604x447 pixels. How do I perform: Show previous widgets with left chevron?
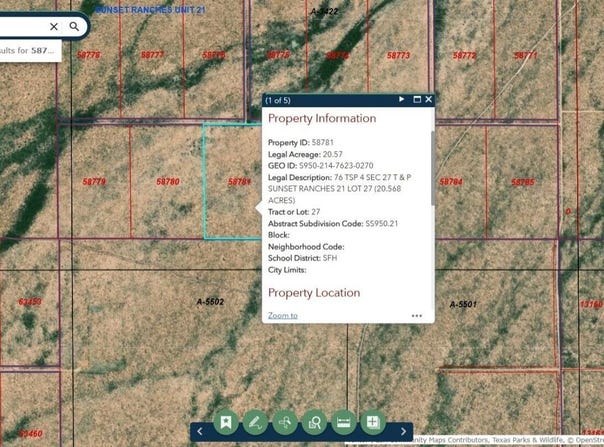click(200, 431)
